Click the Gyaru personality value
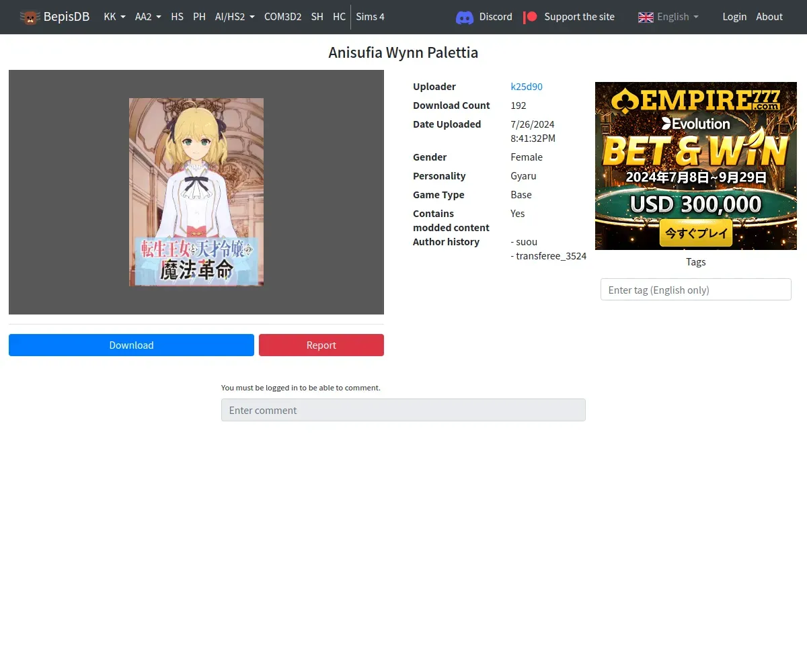 coord(523,176)
